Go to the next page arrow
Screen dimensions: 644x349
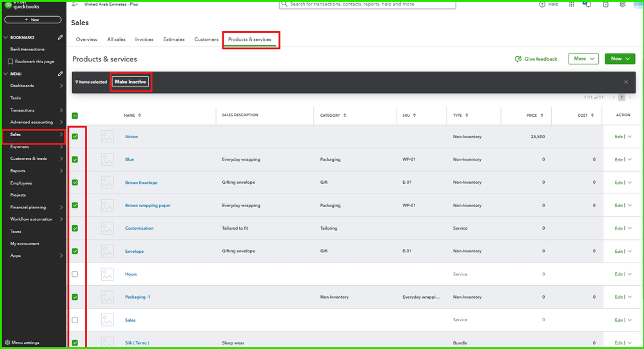coord(630,97)
